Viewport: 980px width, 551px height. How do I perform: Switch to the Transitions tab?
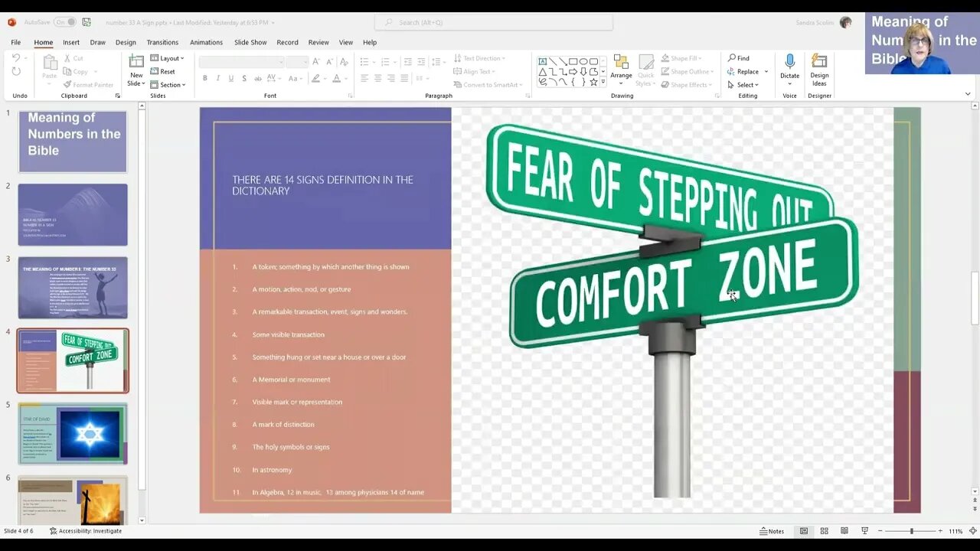pos(162,42)
